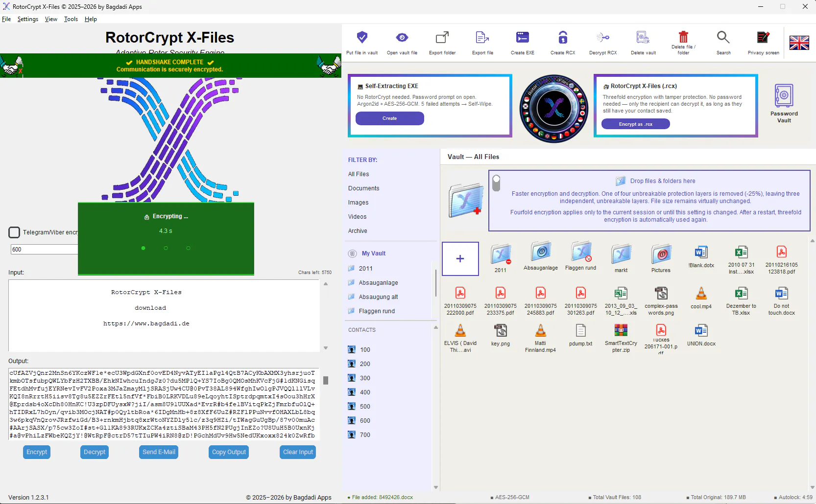Activate the Privacy screen icon
816x504 pixels.
[763, 37]
